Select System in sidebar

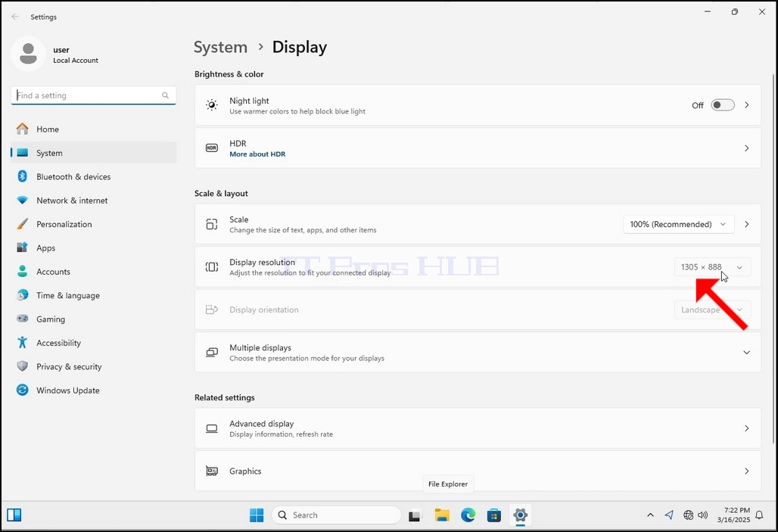point(93,153)
